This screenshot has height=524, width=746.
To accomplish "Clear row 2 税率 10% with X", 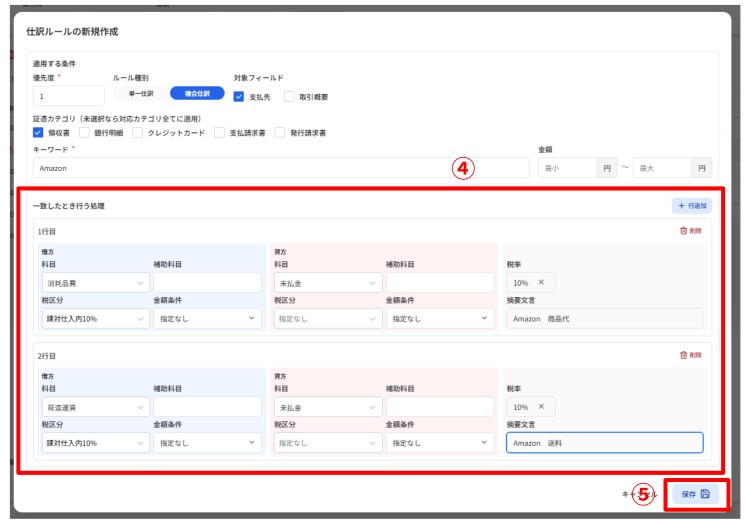I will pyautogui.click(x=541, y=406).
